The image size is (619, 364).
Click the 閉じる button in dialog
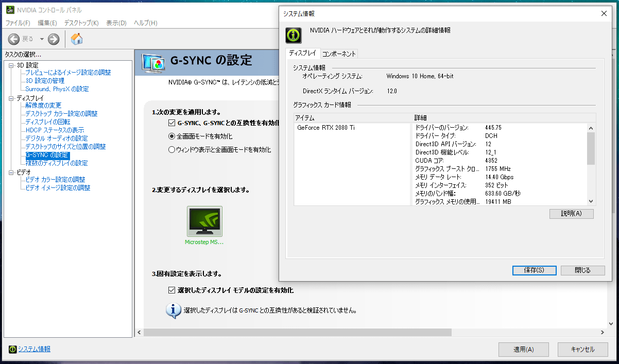(582, 270)
